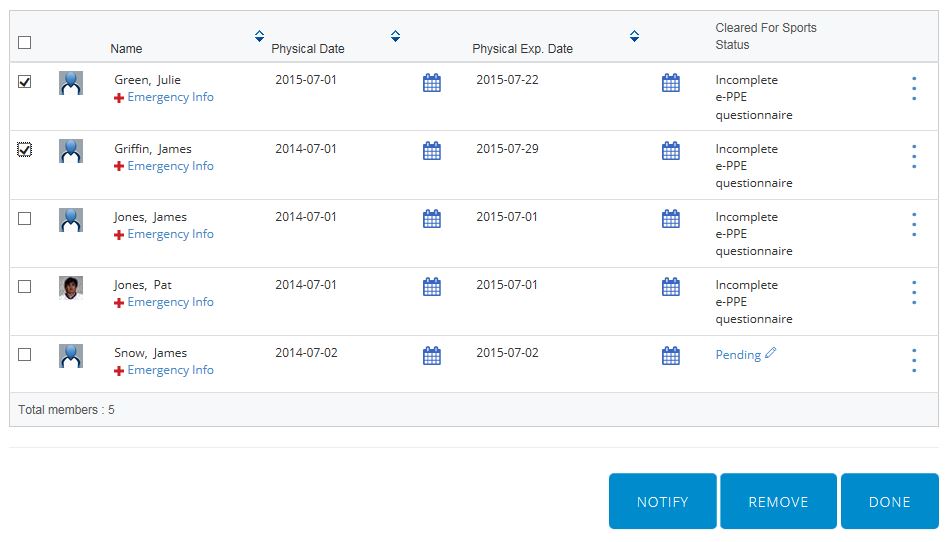The image size is (951, 542).
Task: Click Julie Green's avatar icon
Action: click(x=71, y=83)
